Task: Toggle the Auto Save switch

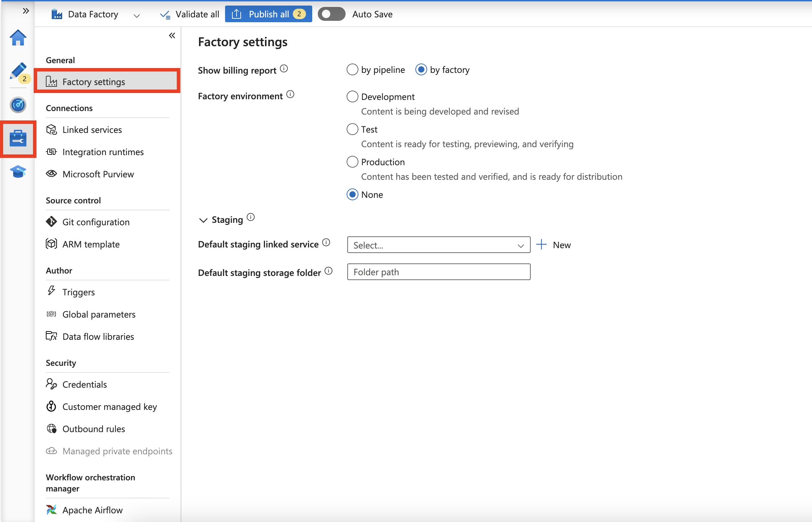Action: 330,14
